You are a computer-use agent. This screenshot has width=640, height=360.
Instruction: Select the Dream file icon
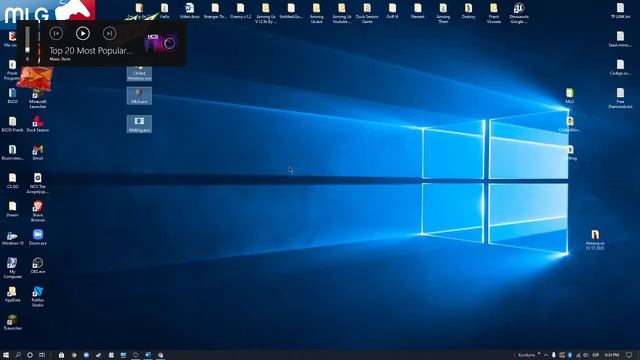tap(12, 209)
